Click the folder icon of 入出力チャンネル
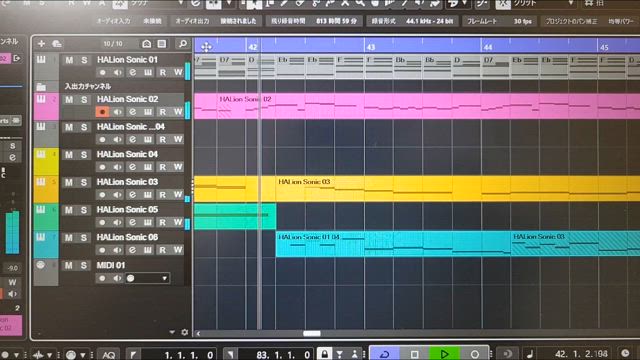This screenshot has height=360, width=640. [41, 87]
